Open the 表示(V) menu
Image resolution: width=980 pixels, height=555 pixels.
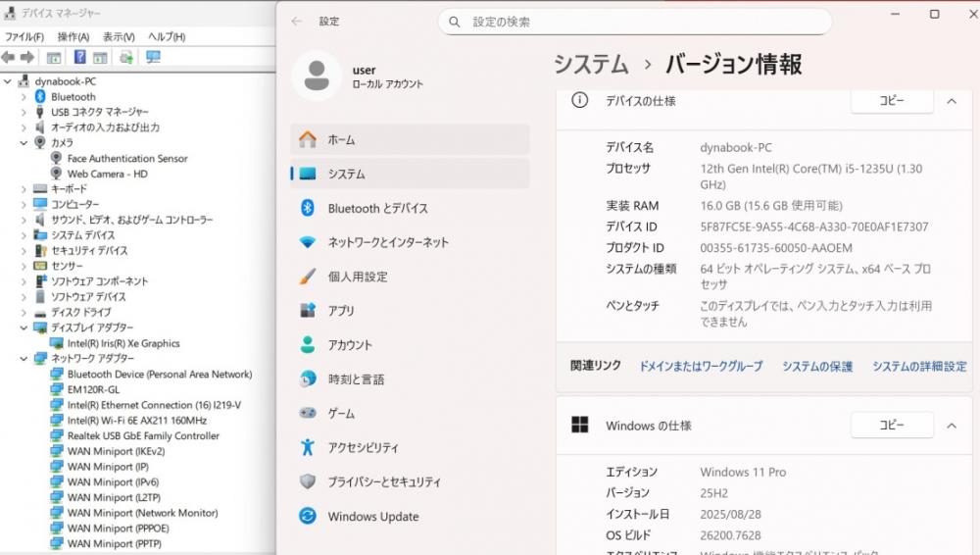(x=119, y=37)
